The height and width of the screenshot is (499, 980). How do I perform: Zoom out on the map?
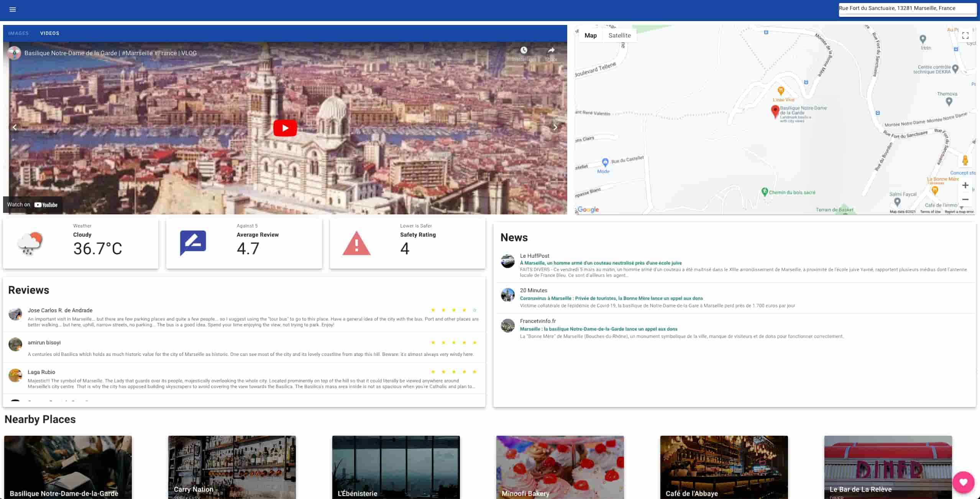point(965,199)
